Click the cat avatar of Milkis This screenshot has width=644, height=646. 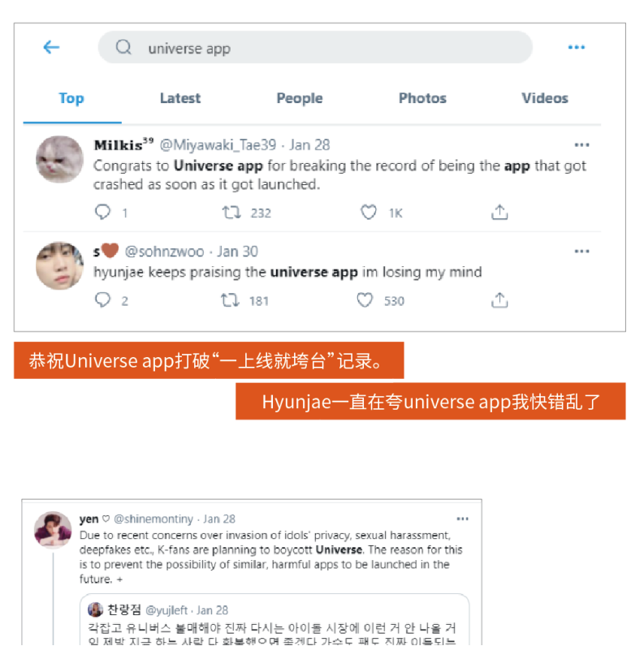click(59, 159)
